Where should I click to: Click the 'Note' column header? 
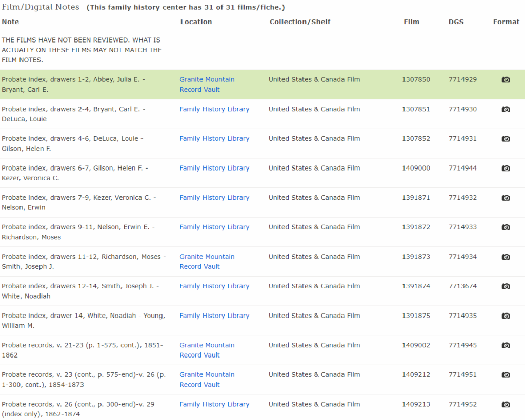click(x=10, y=22)
